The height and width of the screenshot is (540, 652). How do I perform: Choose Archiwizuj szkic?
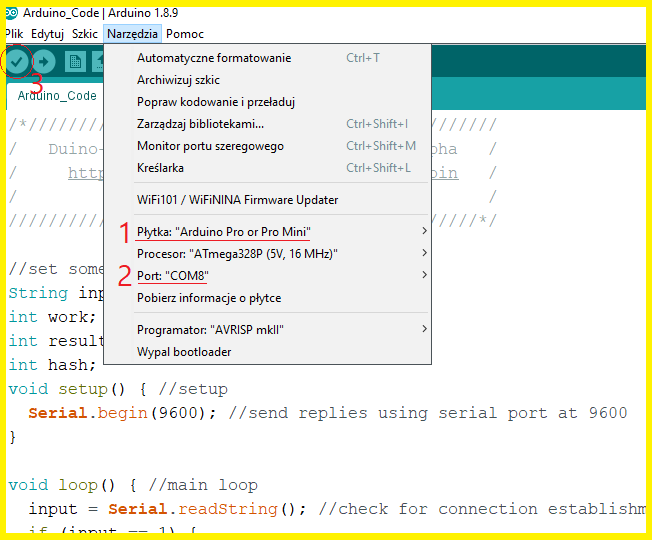coord(267,80)
